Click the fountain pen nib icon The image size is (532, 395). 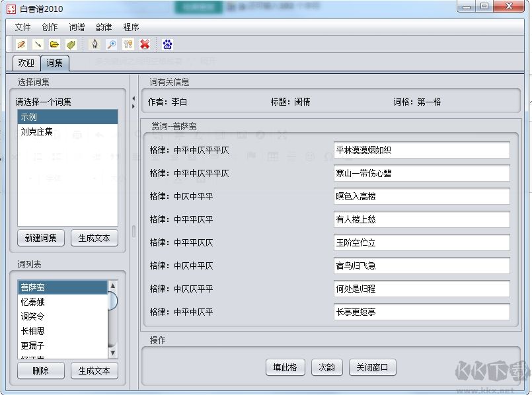95,44
